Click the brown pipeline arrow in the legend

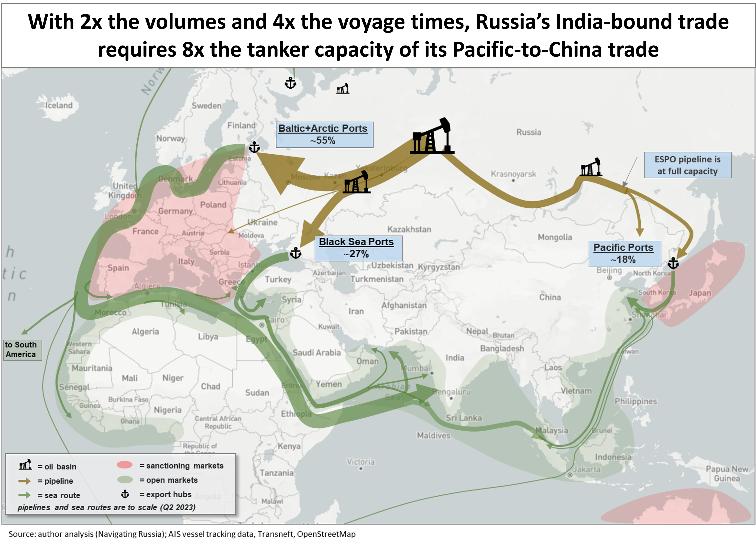tap(24, 481)
